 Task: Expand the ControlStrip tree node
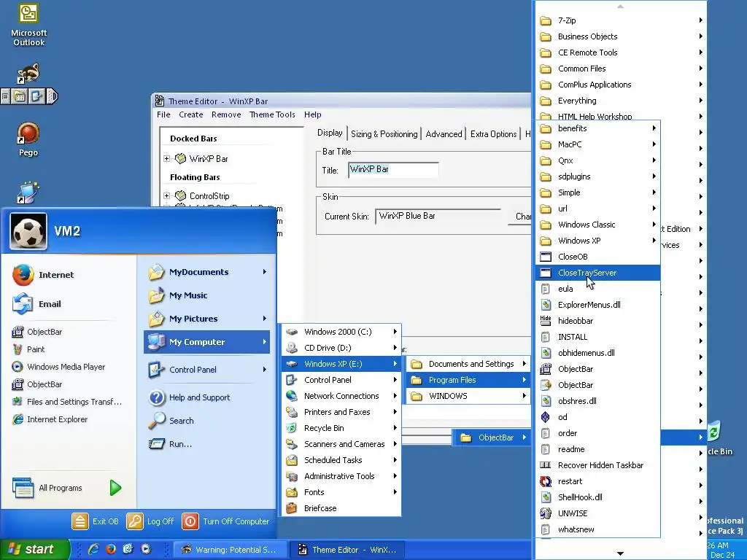click(x=167, y=195)
